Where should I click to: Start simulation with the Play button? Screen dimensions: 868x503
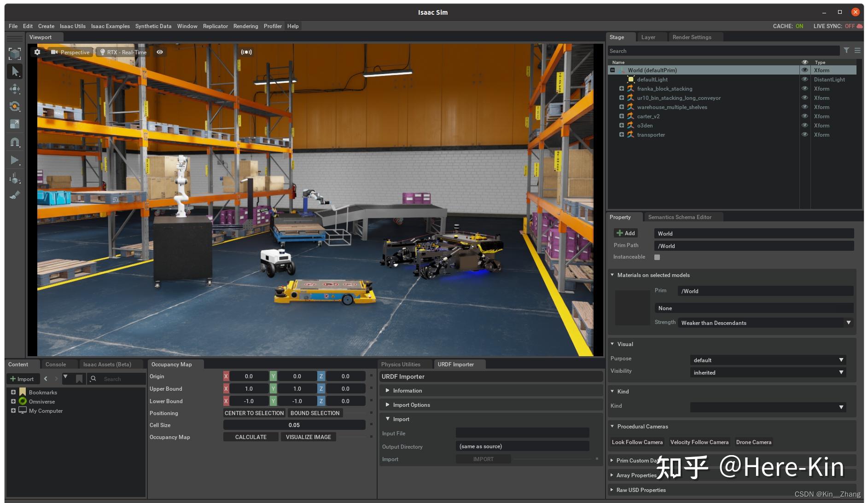(15, 160)
